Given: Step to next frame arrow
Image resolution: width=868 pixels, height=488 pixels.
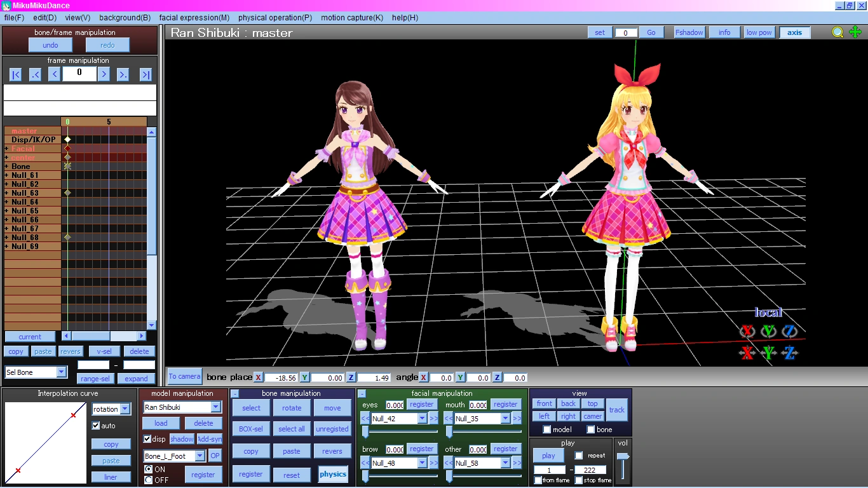Looking at the screenshot, I should tap(104, 75).
